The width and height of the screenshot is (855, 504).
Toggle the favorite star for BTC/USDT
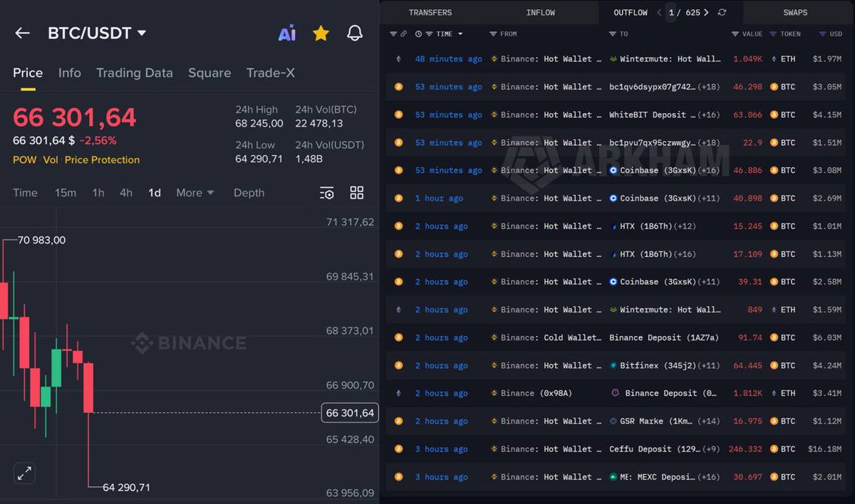click(321, 33)
